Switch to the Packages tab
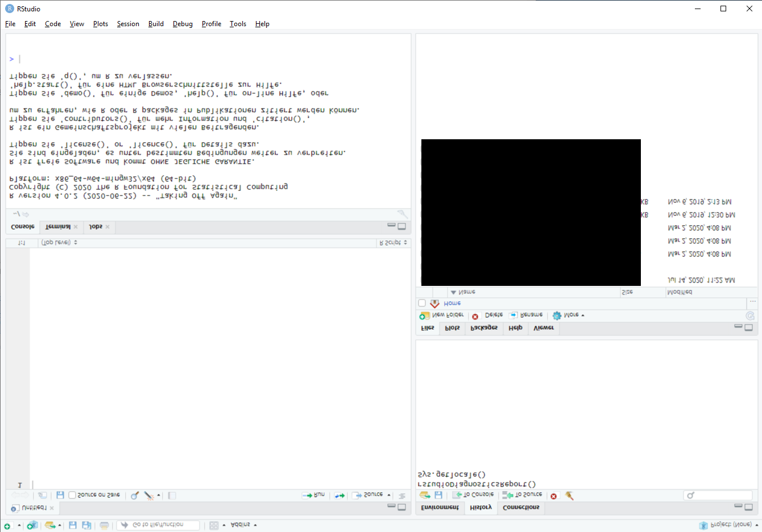The height and width of the screenshot is (532, 762). pyautogui.click(x=484, y=328)
